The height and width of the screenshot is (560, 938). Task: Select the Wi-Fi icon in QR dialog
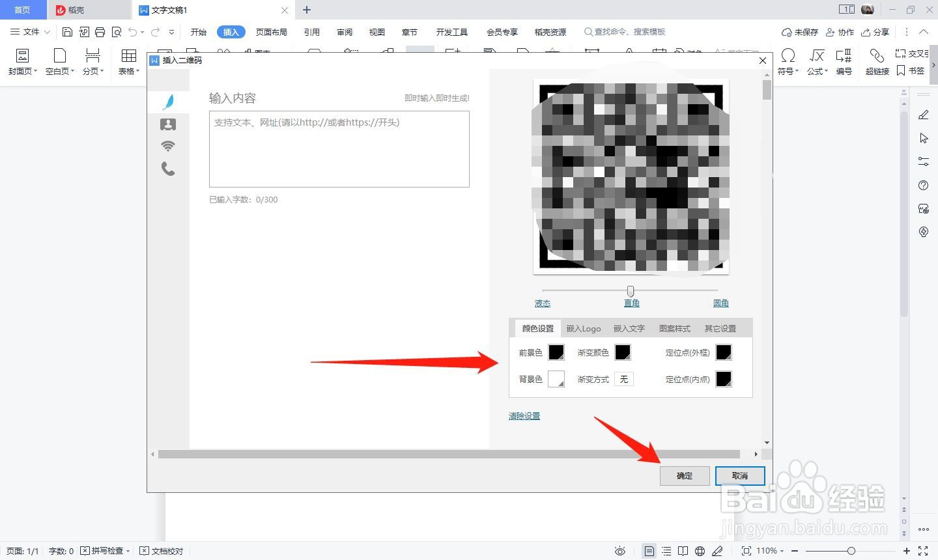point(168,146)
